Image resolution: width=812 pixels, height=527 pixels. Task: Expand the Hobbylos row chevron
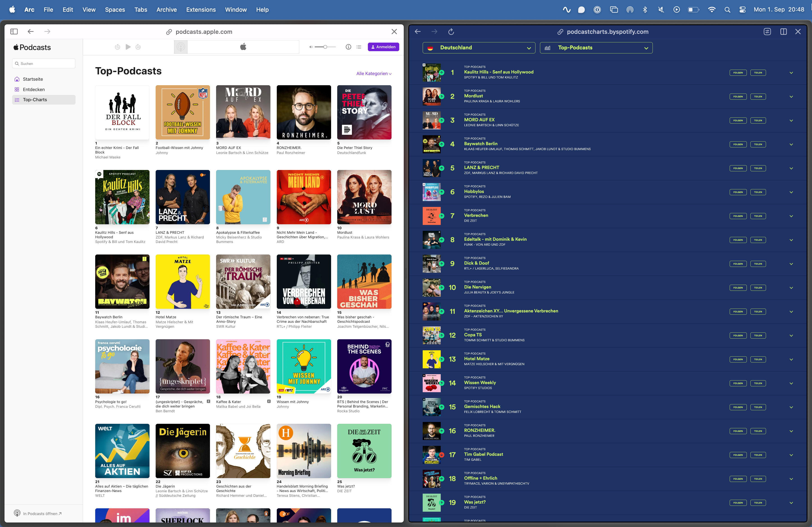(791, 192)
